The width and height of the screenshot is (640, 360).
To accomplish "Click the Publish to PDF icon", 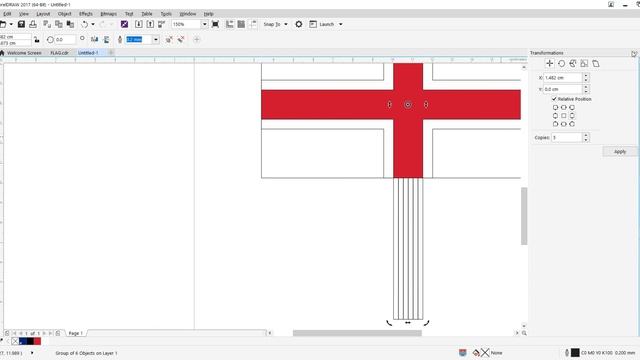I will tap(162, 24).
